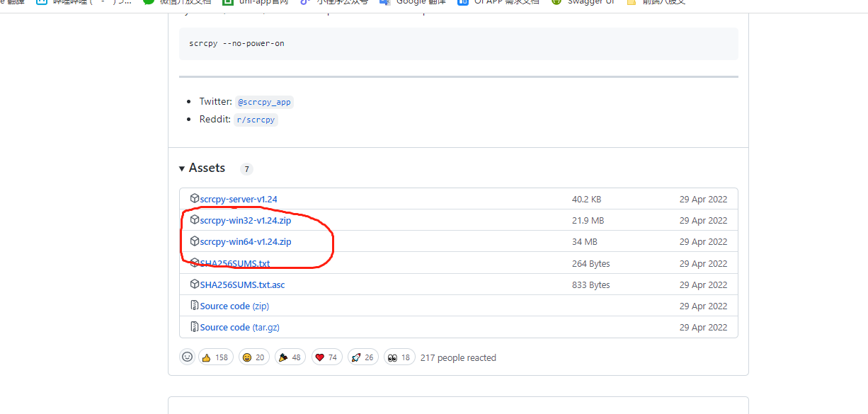Click the package icon beside scrcpy-win32-v1.24.zip

[x=195, y=219]
